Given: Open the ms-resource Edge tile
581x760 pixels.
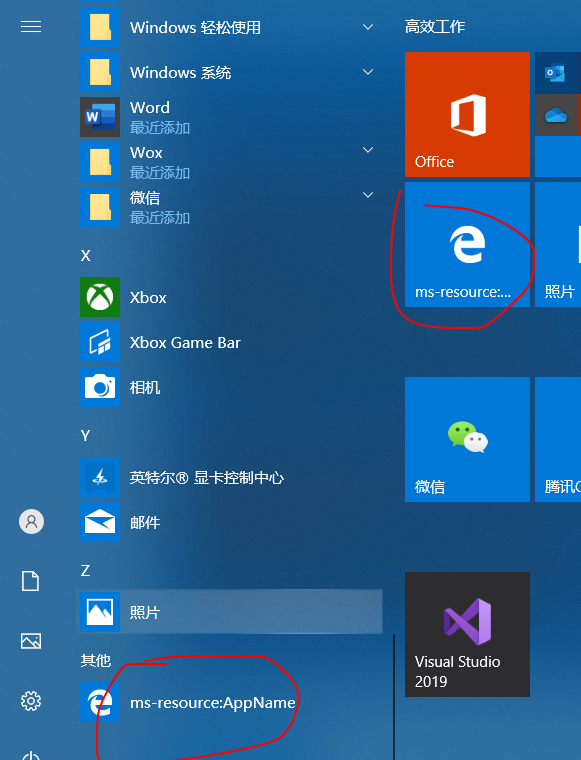Looking at the screenshot, I should [467, 244].
